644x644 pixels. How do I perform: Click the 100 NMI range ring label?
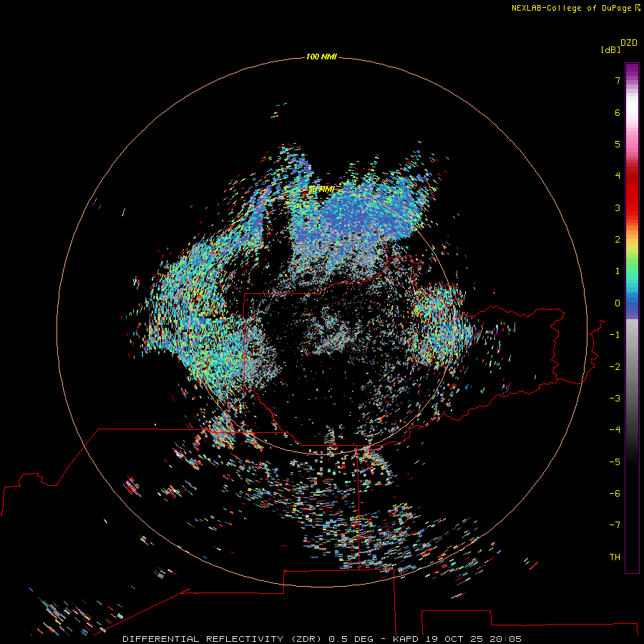pos(321,57)
